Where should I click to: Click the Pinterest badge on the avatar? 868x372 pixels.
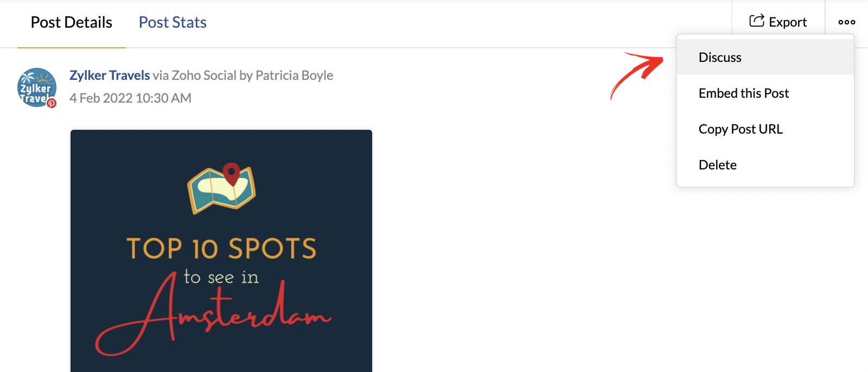point(52,103)
